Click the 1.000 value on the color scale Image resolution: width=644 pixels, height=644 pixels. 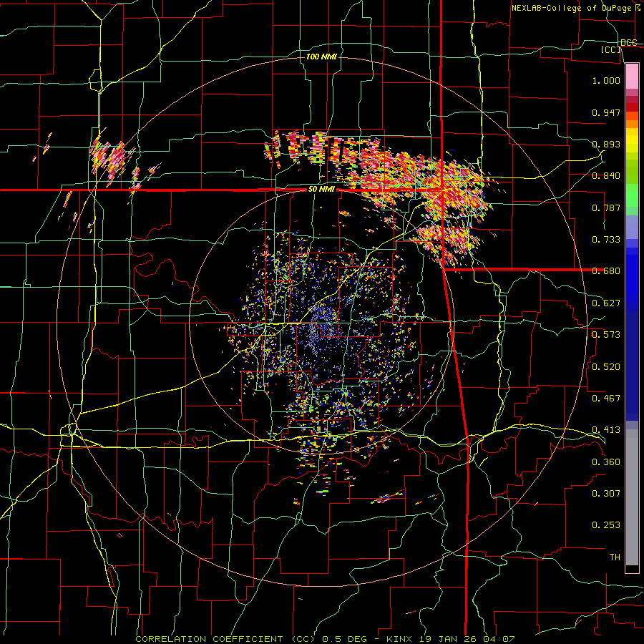tap(606, 80)
